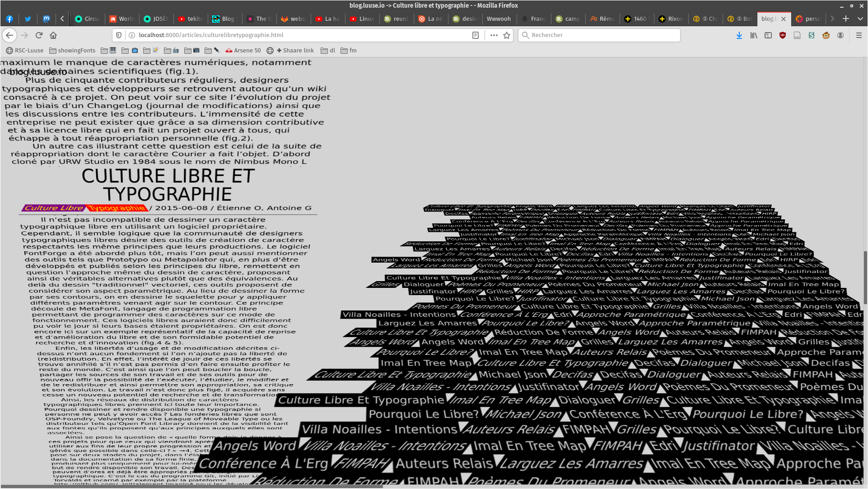The height and width of the screenshot is (489, 868).
Task: Open the Greasemonkey monkey extension icon
Action: pos(826,35)
